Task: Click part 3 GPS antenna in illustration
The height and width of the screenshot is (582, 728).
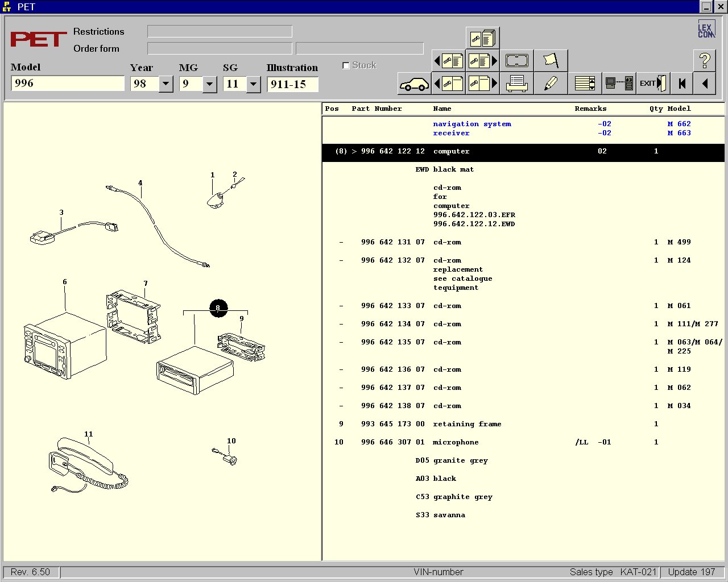Action: point(73,232)
